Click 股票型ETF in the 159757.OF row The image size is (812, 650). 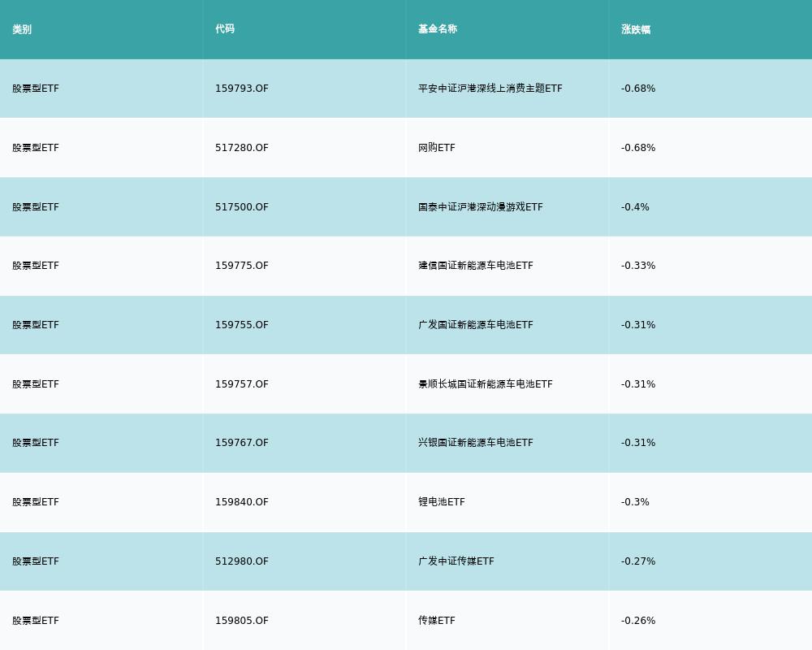tap(36, 384)
